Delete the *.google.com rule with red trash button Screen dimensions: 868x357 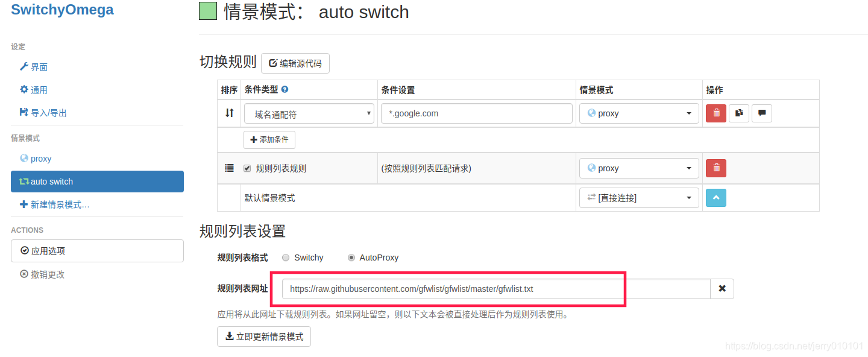(x=716, y=113)
